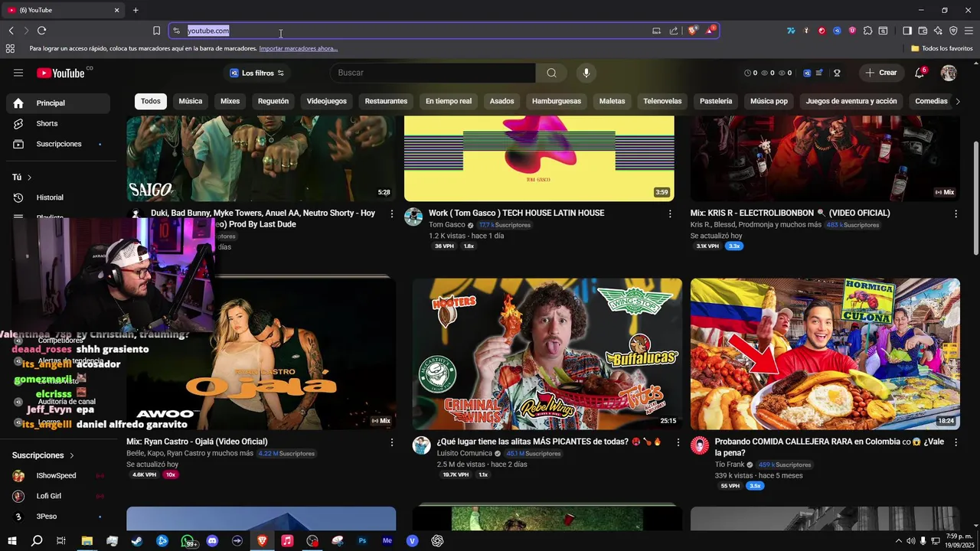Screen dimensions: 980x551
Task: Select the Telenovelas filter chip
Action: point(662,101)
